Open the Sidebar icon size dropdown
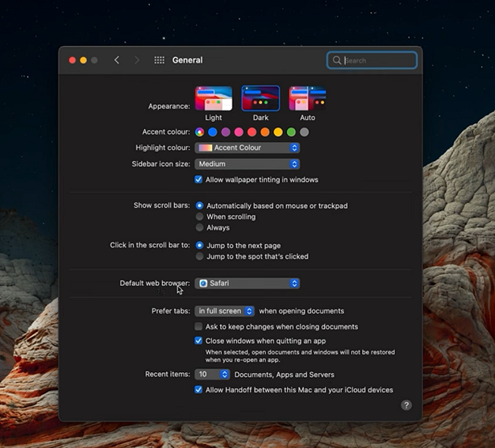 coord(248,164)
